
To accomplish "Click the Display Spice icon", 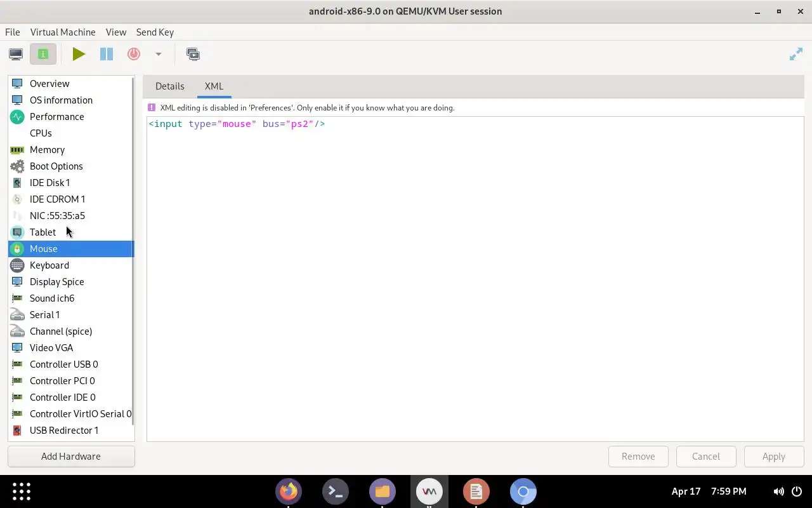I will [17, 281].
